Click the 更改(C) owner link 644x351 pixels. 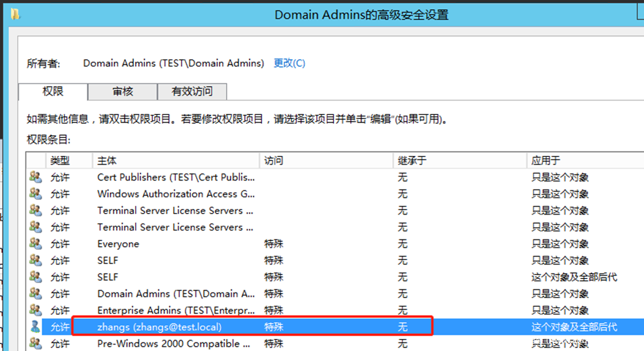[289, 63]
